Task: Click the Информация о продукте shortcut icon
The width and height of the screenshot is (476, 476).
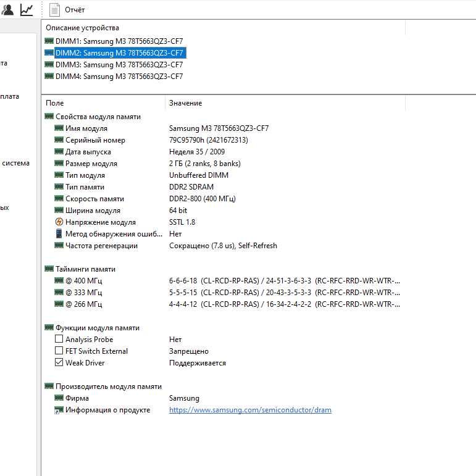Action: point(59,410)
